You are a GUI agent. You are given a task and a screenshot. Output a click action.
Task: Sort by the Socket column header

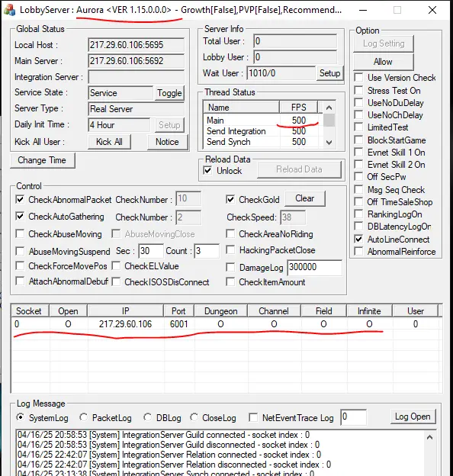31,311
